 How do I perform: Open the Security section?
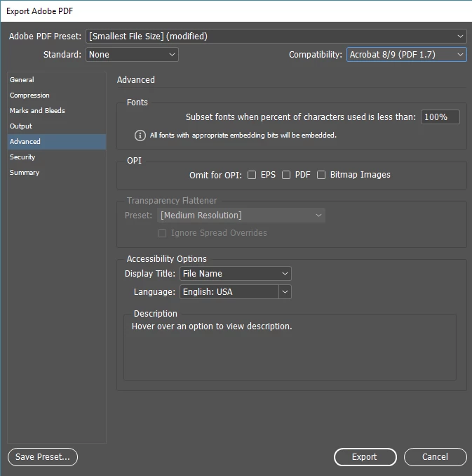tap(57, 157)
